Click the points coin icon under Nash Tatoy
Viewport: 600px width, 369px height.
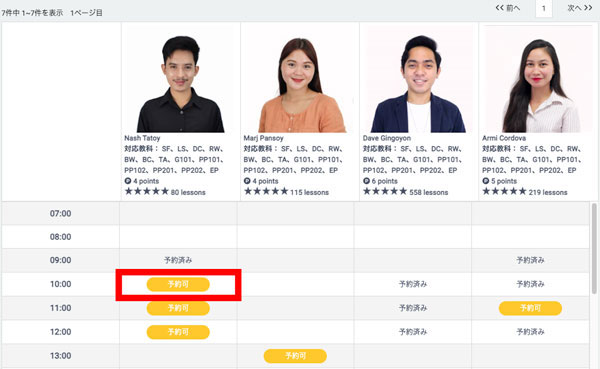tap(128, 181)
